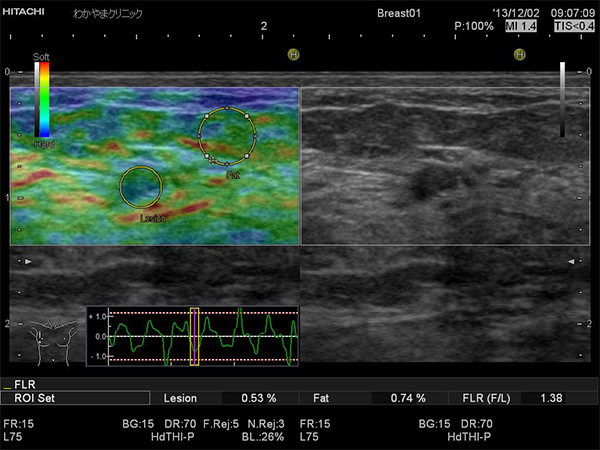Image resolution: width=600 pixels, height=450 pixels.
Task: Click the grayscale bar on right image
Action: click(x=562, y=99)
